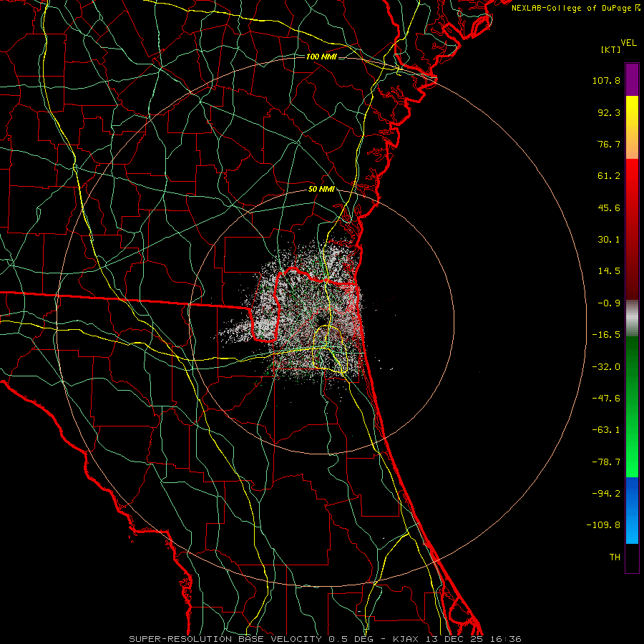Click the VEL legend title
Viewport: 644px width, 644px height.
tap(628, 43)
